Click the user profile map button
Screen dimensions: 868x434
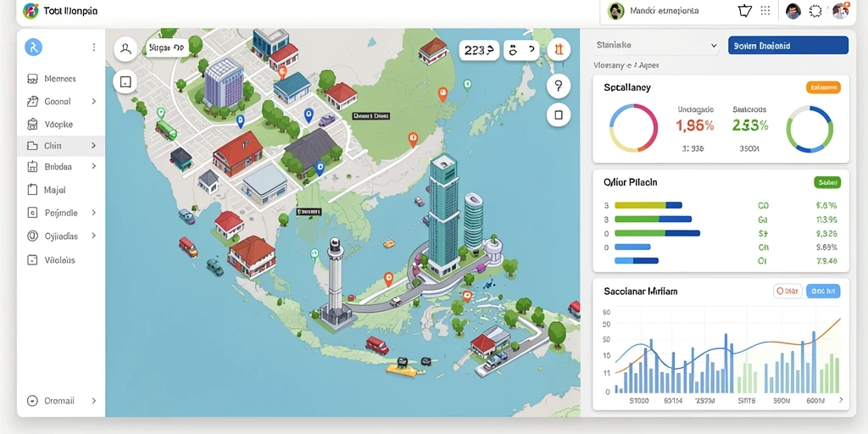[125, 49]
